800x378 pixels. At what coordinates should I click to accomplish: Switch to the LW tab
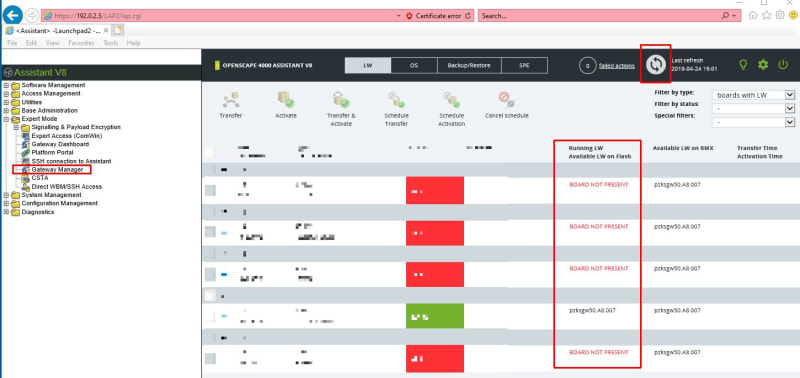pos(368,65)
